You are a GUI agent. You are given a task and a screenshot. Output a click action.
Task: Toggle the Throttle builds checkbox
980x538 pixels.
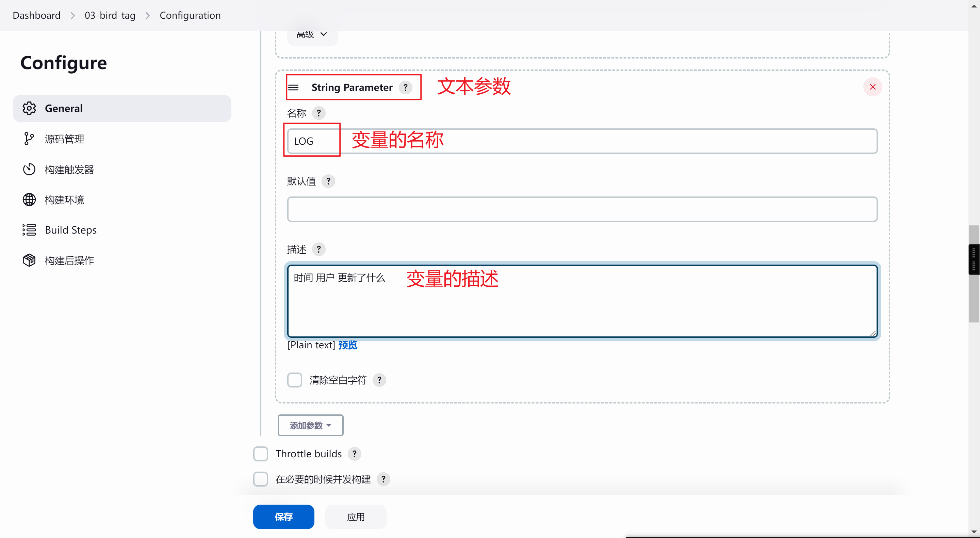point(261,454)
